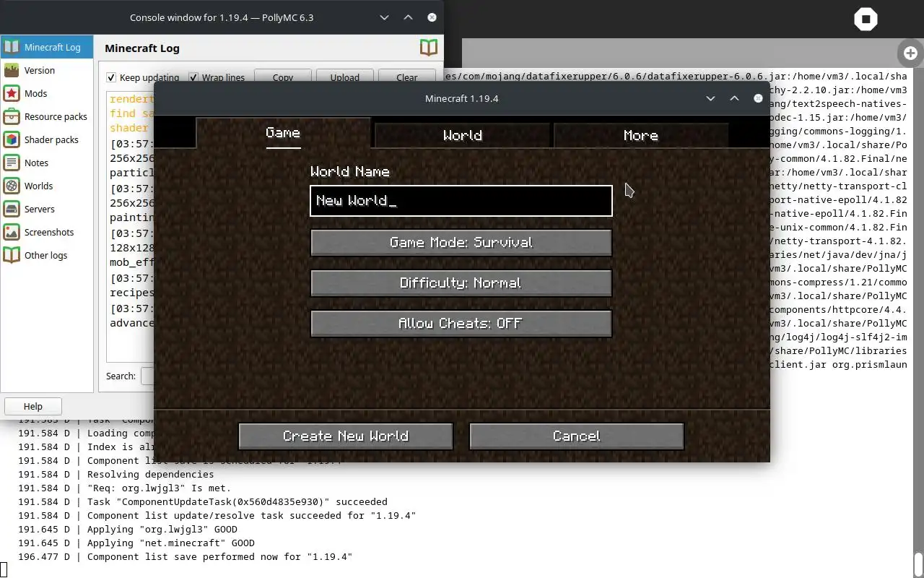Select the Shader packs cube icon
Viewport: 924px width, 578px height.
click(x=12, y=139)
